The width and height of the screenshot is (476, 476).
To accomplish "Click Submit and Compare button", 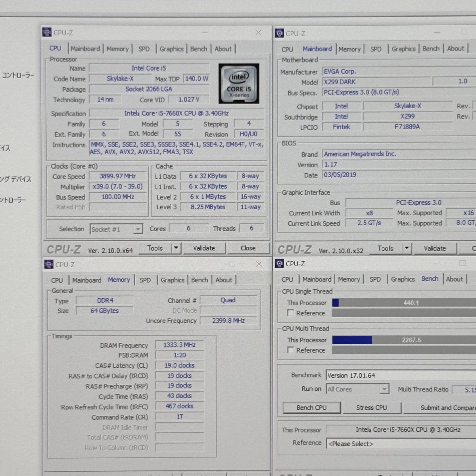I will (x=440, y=408).
